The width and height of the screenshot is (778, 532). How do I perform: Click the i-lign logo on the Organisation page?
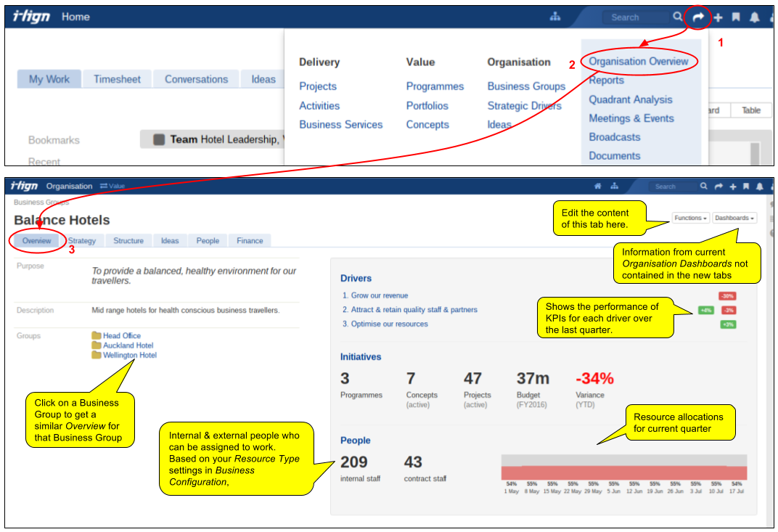25,186
